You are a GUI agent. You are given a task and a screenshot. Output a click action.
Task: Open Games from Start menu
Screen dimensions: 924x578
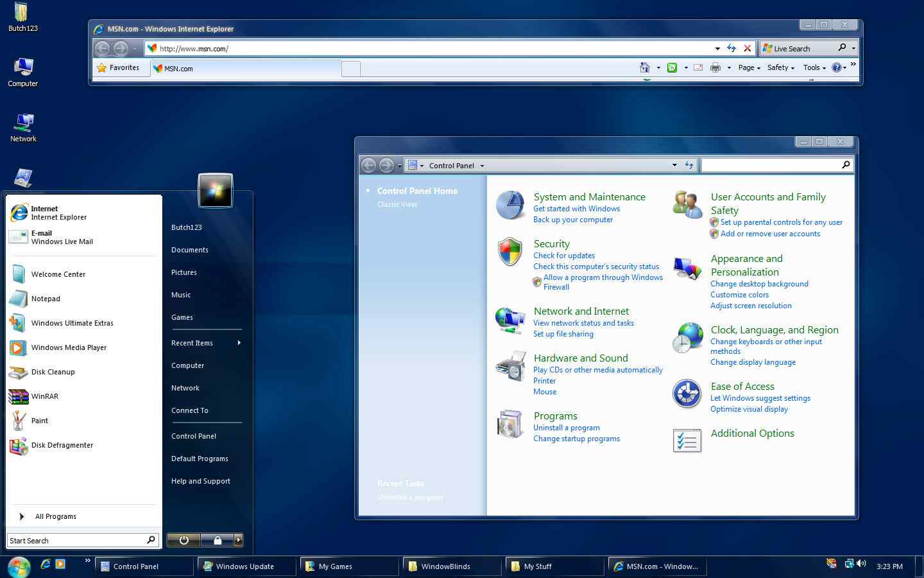point(182,317)
